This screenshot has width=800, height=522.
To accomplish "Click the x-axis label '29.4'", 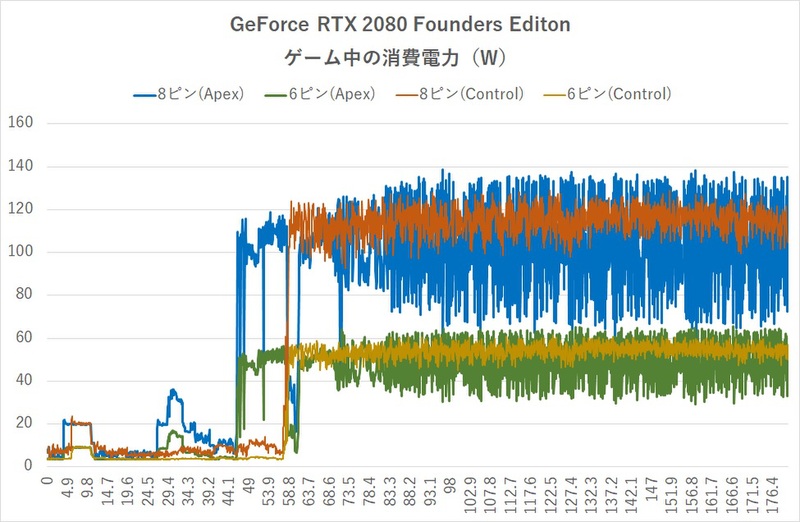I will (x=168, y=491).
